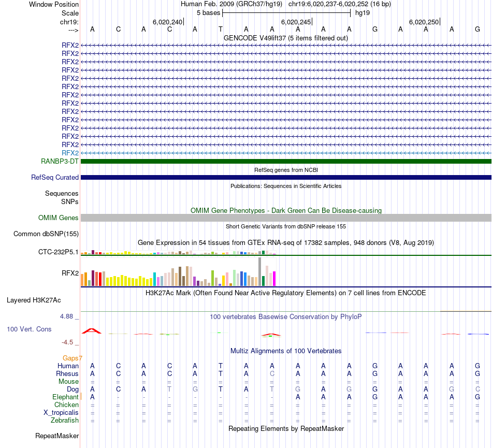Click the RANBP3-DT gene label

pyautogui.click(x=60, y=161)
